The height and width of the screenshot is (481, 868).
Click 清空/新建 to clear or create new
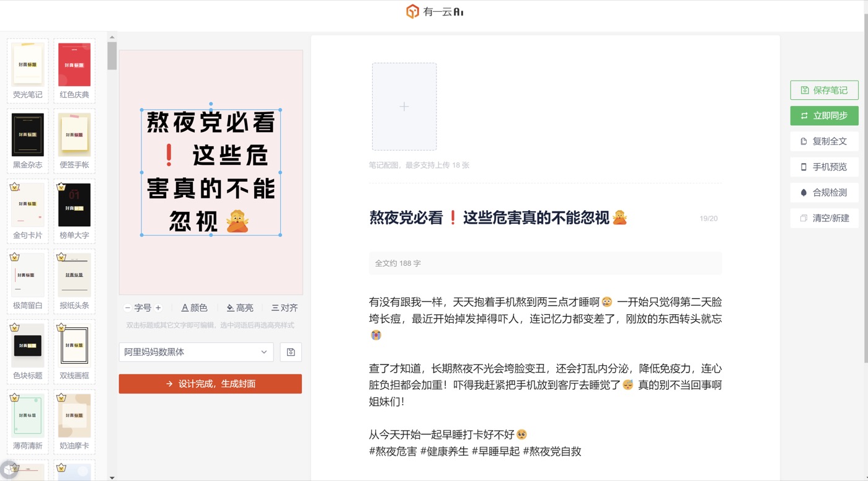click(x=824, y=218)
